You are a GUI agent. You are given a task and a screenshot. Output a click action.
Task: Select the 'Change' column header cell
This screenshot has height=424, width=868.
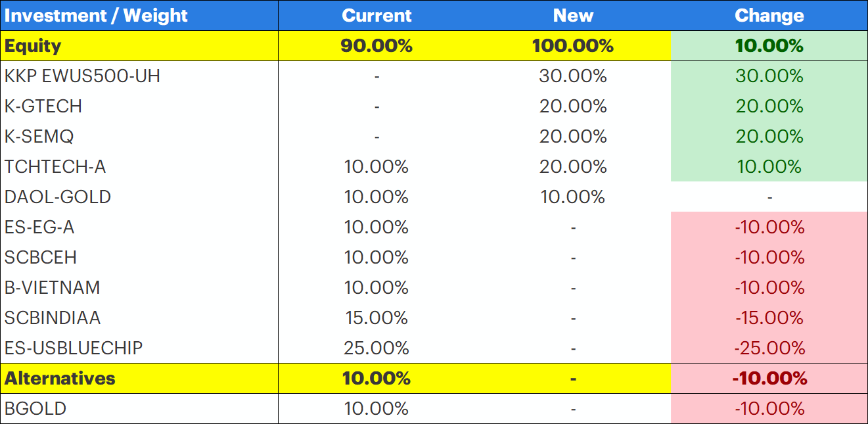pos(769,15)
